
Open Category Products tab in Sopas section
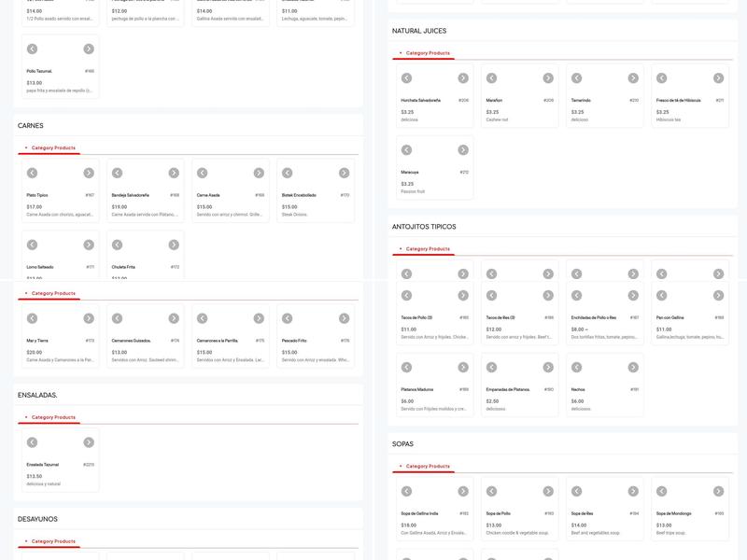pos(428,466)
